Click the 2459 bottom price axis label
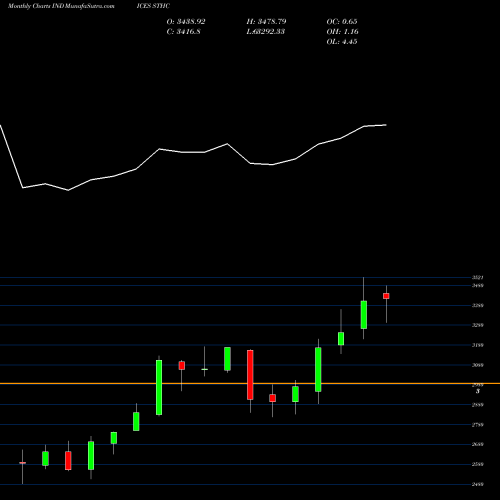 [478, 484]
